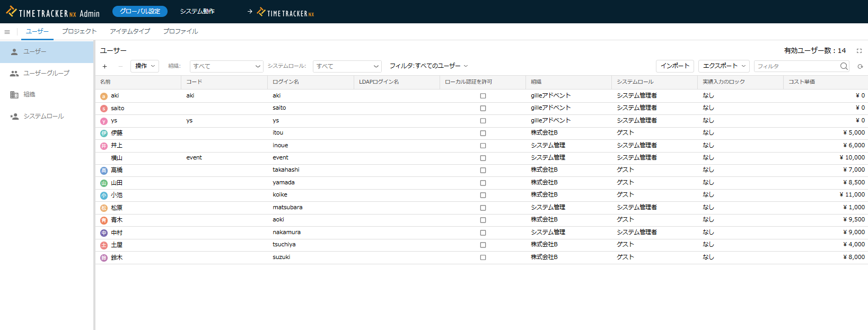Click the TimeTracker NX Admin logo
This screenshot has width=868, height=330.
pyautogui.click(x=52, y=12)
